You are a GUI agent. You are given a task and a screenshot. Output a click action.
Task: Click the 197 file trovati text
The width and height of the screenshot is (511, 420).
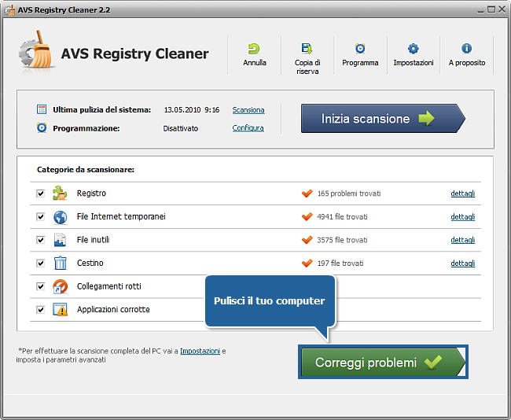coord(340,263)
